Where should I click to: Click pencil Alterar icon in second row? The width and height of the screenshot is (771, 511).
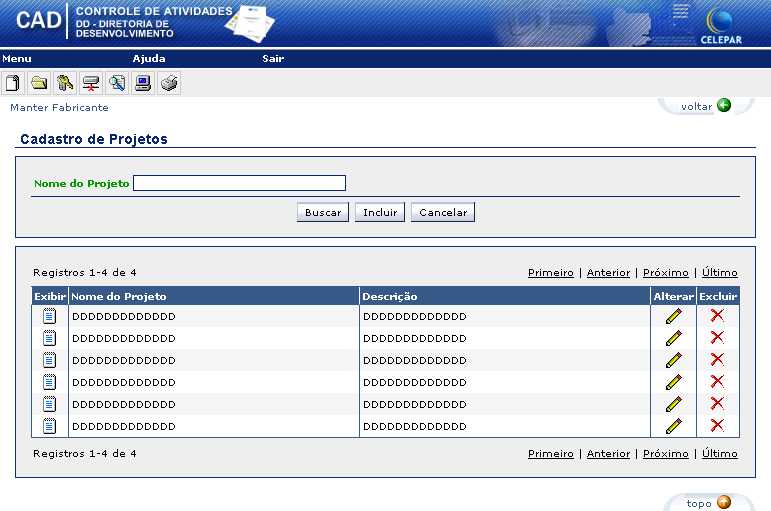[673, 338]
